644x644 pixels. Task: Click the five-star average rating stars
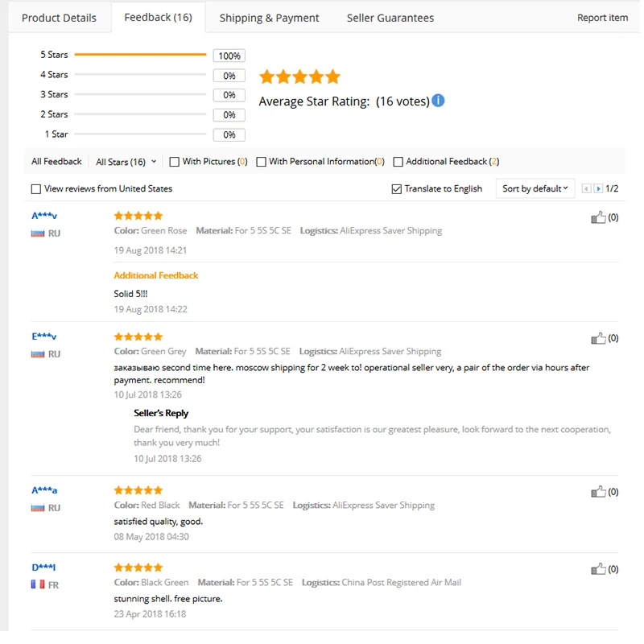pyautogui.click(x=299, y=76)
